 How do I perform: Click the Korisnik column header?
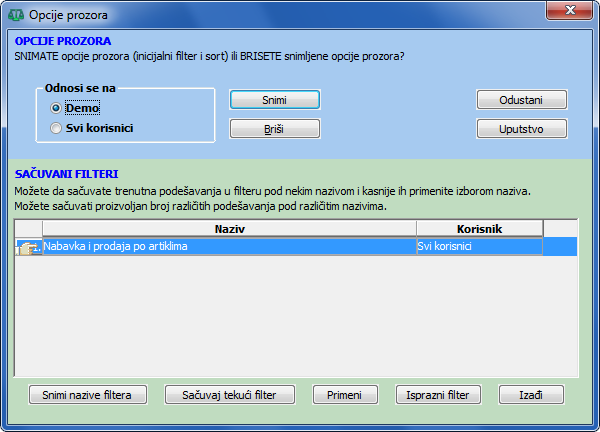[x=479, y=229]
